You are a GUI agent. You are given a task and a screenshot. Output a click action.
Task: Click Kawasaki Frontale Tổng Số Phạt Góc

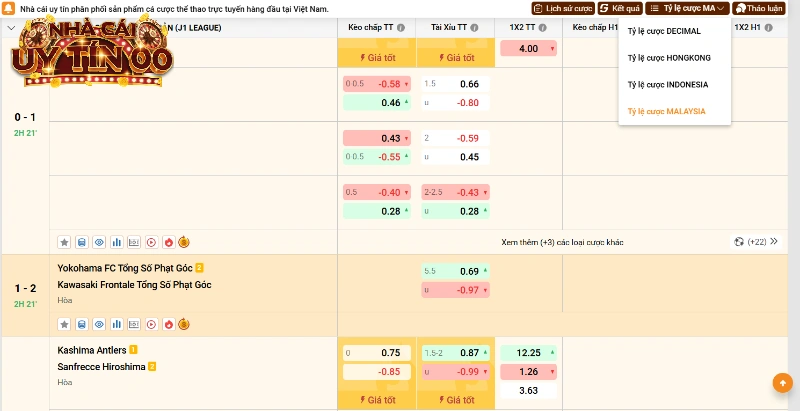click(134, 285)
